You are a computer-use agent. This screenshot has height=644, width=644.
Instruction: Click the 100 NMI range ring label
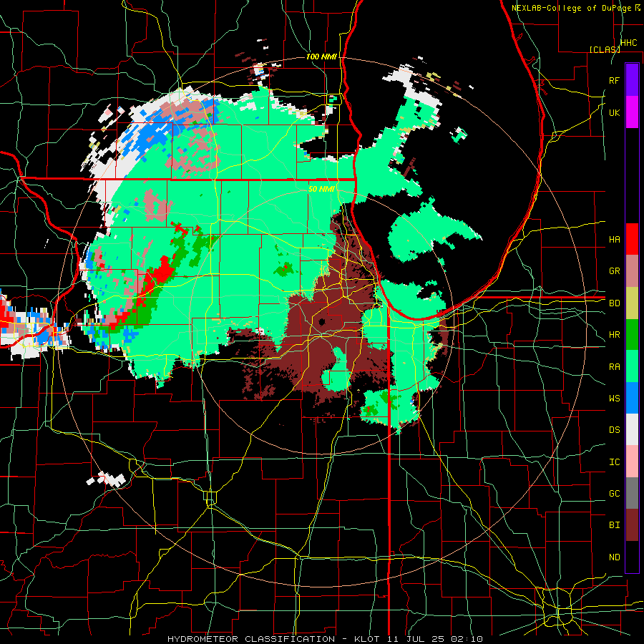321,57
